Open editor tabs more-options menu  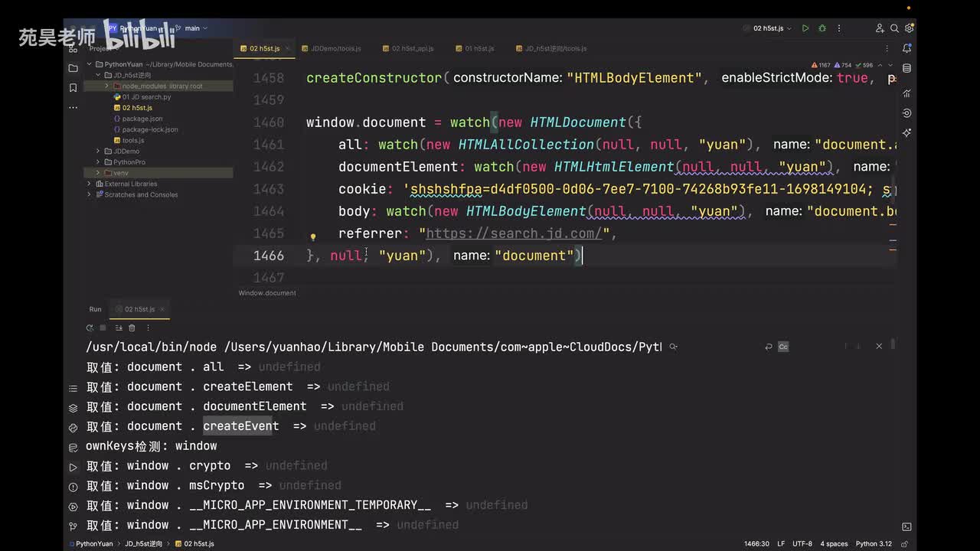[x=889, y=48]
